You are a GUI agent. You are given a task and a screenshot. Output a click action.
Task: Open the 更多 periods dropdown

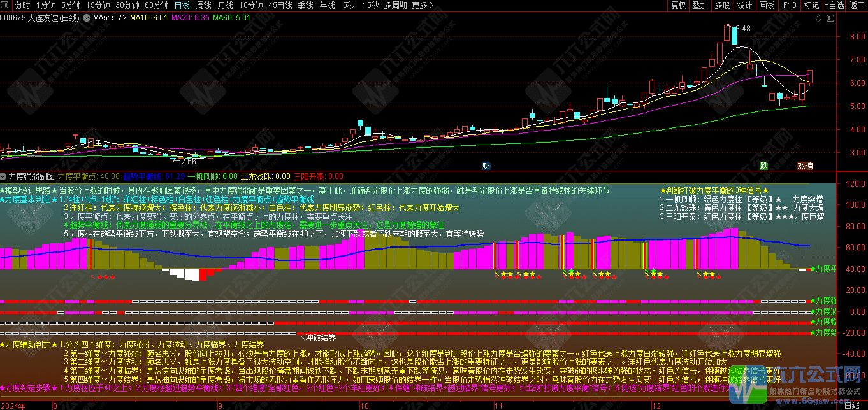point(421,5)
